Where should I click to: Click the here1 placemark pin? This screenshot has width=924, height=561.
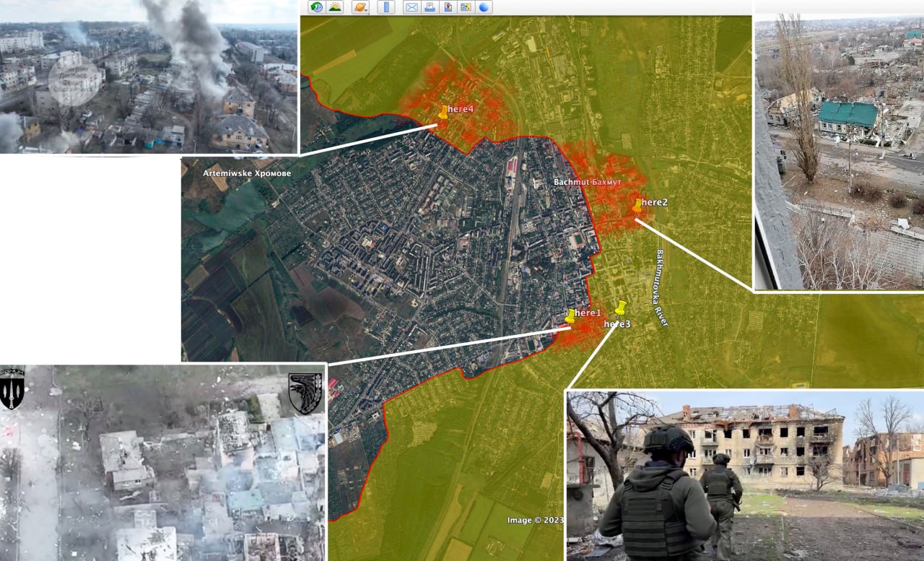click(570, 316)
